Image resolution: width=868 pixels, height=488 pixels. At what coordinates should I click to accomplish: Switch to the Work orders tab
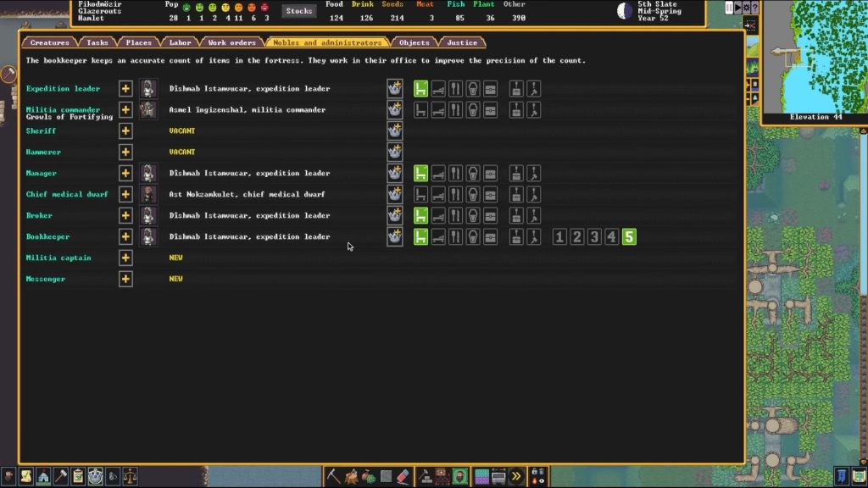(232, 42)
